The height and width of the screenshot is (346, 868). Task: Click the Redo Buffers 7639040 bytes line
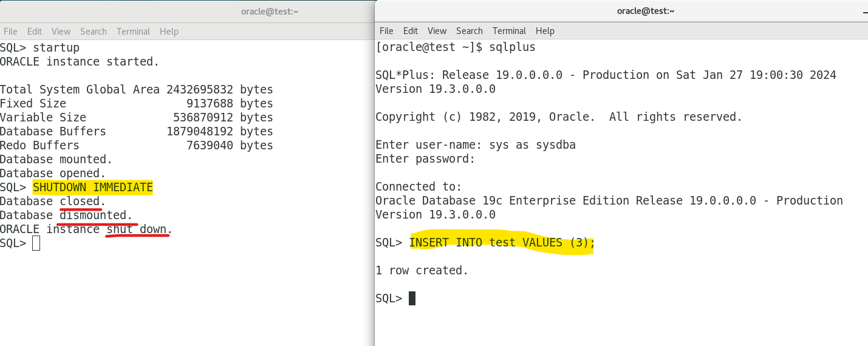(x=137, y=145)
